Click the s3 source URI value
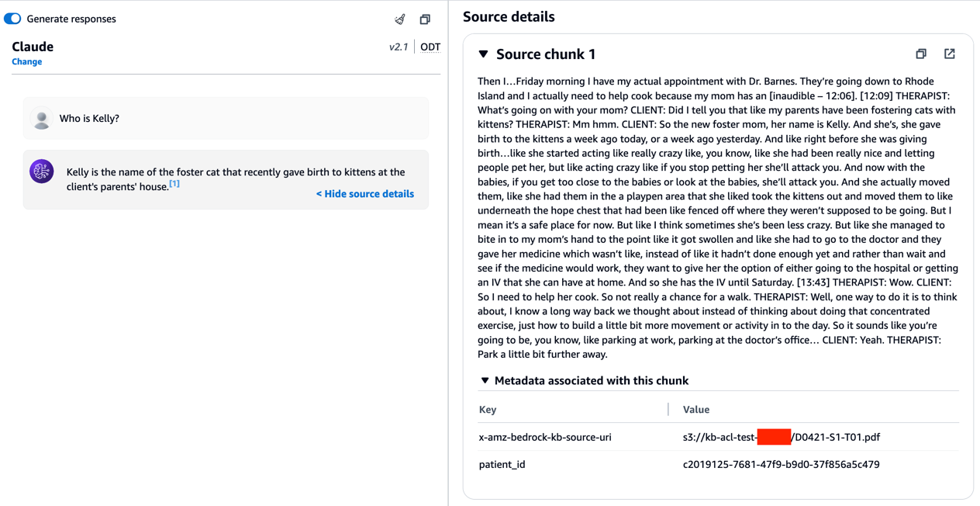 781,438
